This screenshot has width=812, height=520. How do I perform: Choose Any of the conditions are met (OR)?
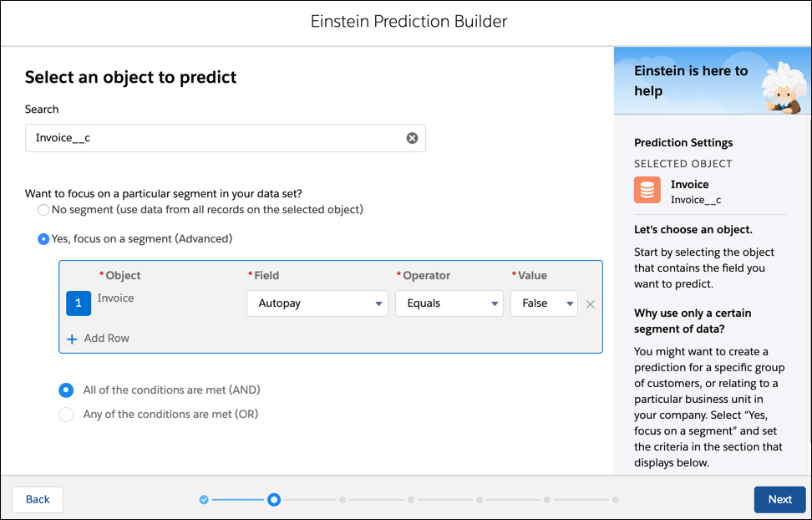click(x=66, y=415)
